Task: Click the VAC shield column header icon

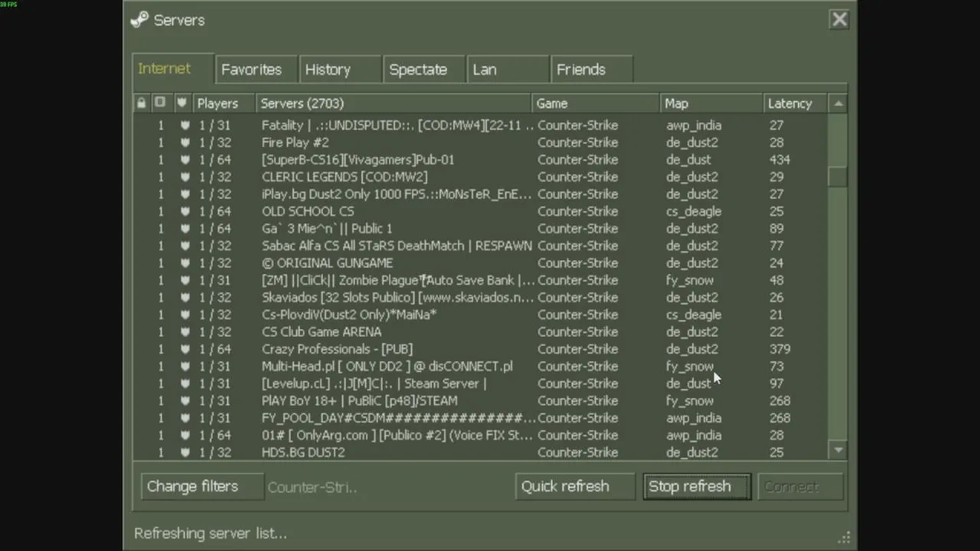Action: 181,103
